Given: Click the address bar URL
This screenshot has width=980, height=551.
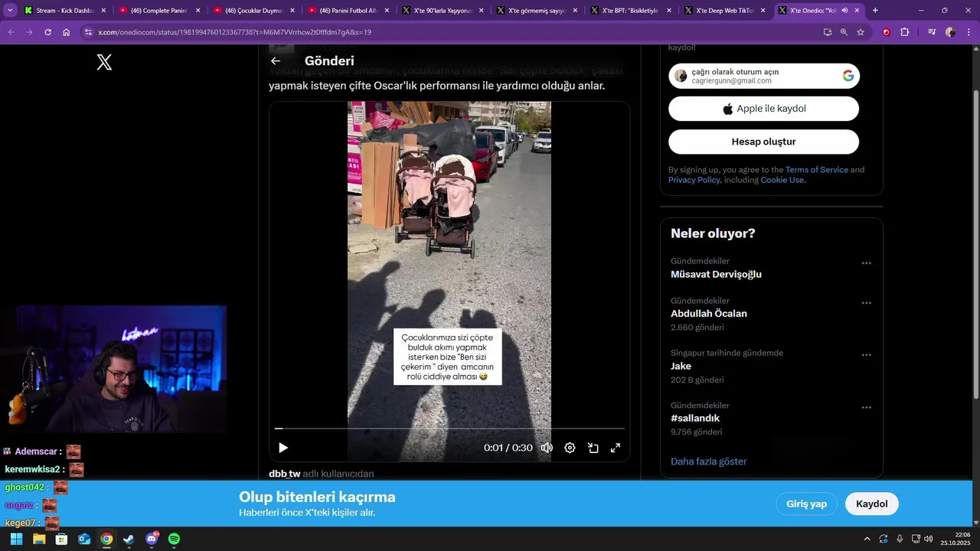Looking at the screenshot, I should click(235, 32).
